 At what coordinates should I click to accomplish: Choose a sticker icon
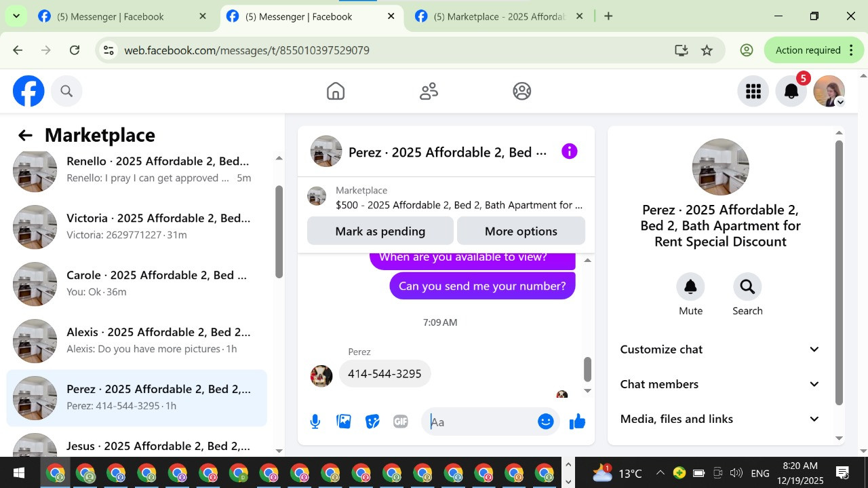click(x=372, y=422)
